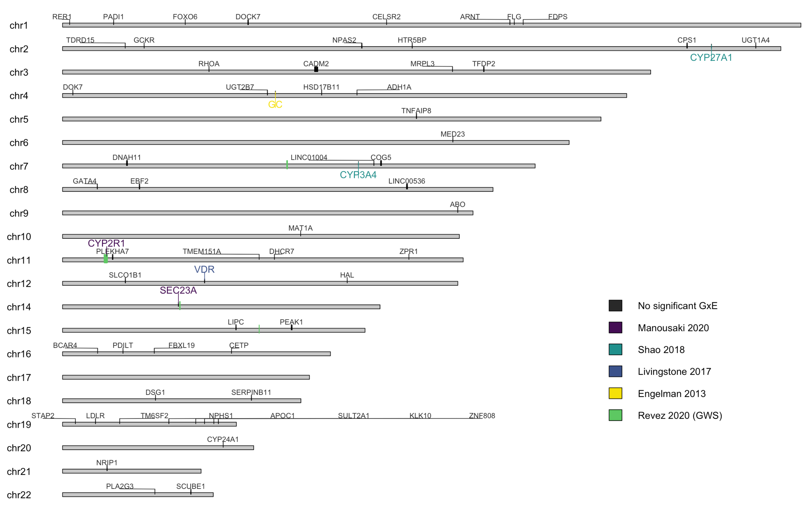812x512 pixels.
Task: Click the SEC23A label above chr14
Action: click(178, 290)
